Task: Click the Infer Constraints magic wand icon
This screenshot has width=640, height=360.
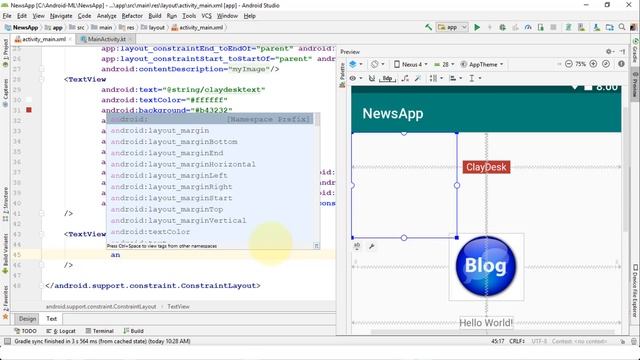Action: click(418, 78)
